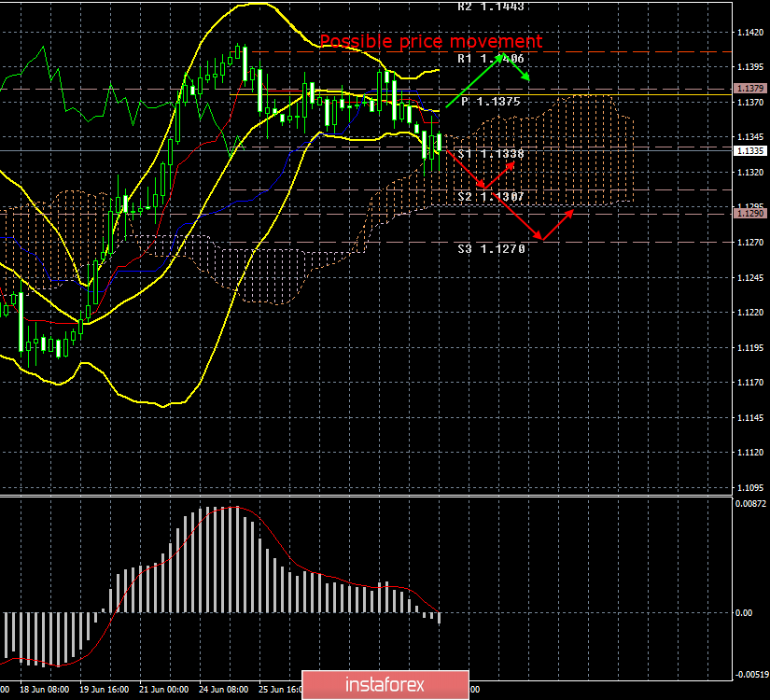
Task: Click the 1.1145 price scale value
Action: pyautogui.click(x=750, y=417)
